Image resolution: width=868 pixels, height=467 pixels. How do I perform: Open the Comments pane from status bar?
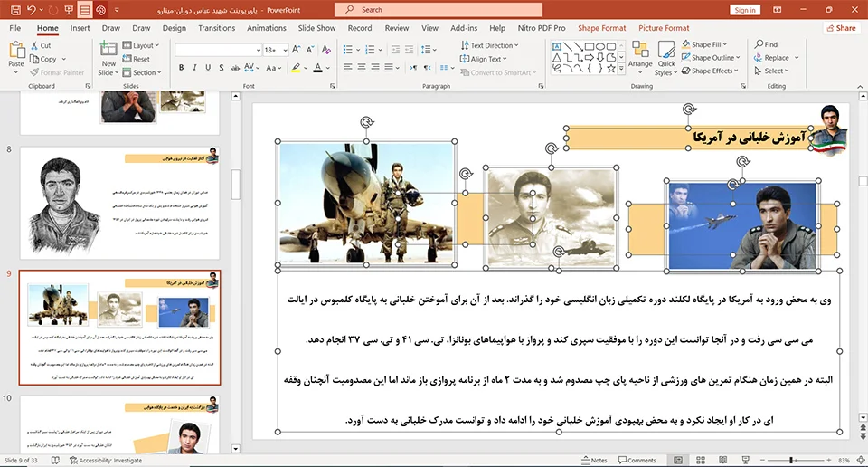(x=637, y=460)
